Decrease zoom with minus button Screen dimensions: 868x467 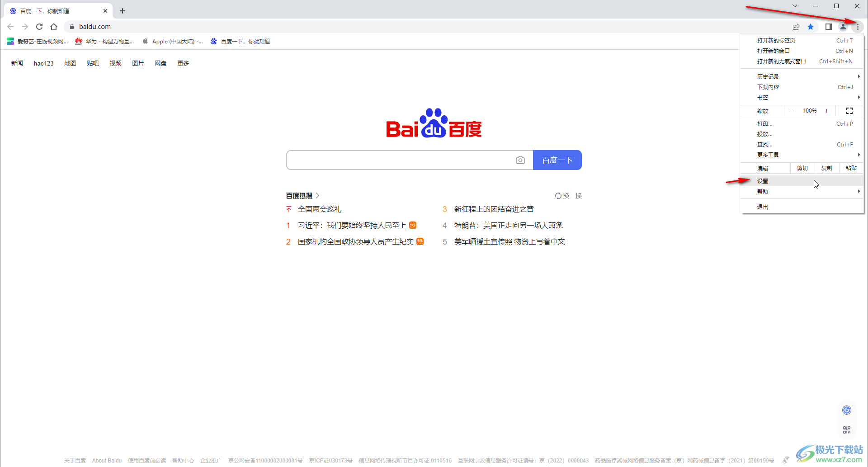tap(793, 111)
